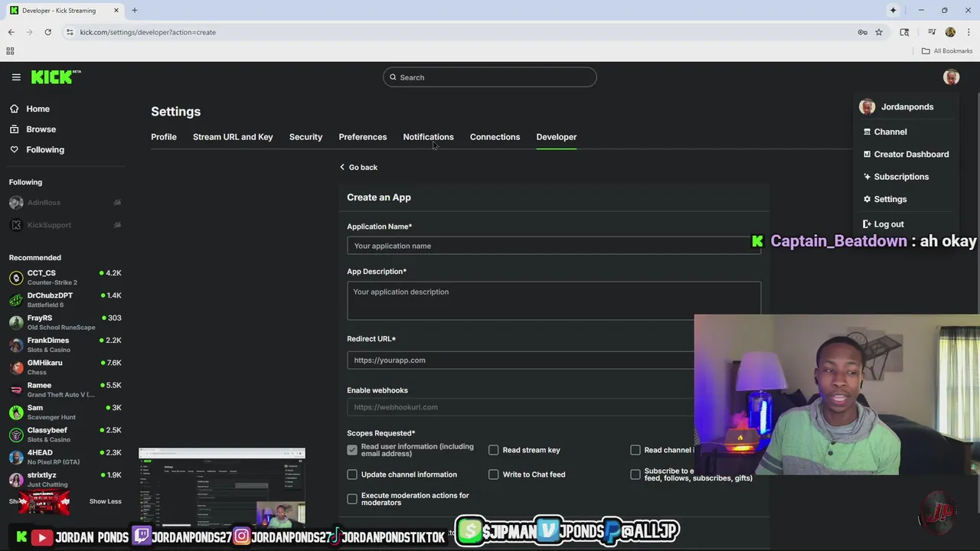Click the App Description text area
980x551 pixels.
pyautogui.click(x=554, y=300)
